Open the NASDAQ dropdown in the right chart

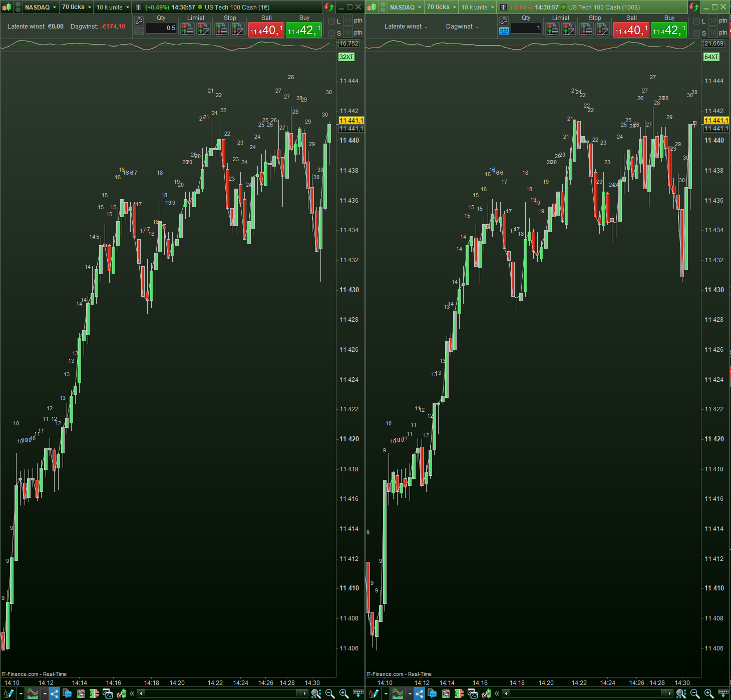[x=406, y=7]
